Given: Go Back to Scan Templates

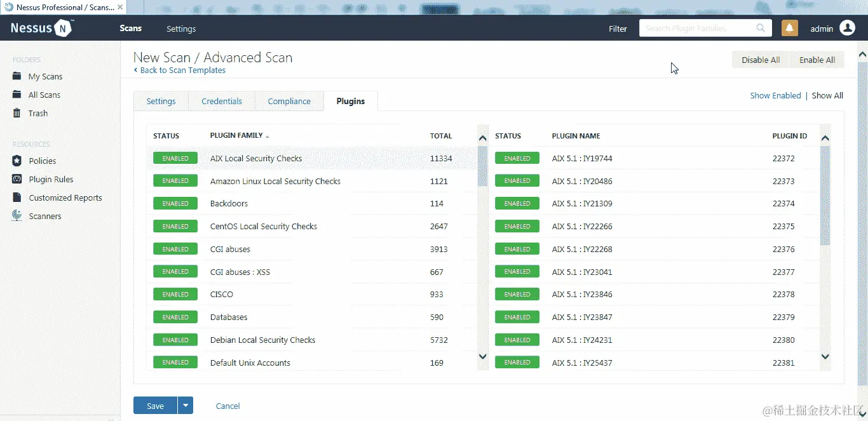Looking at the screenshot, I should pyautogui.click(x=180, y=70).
